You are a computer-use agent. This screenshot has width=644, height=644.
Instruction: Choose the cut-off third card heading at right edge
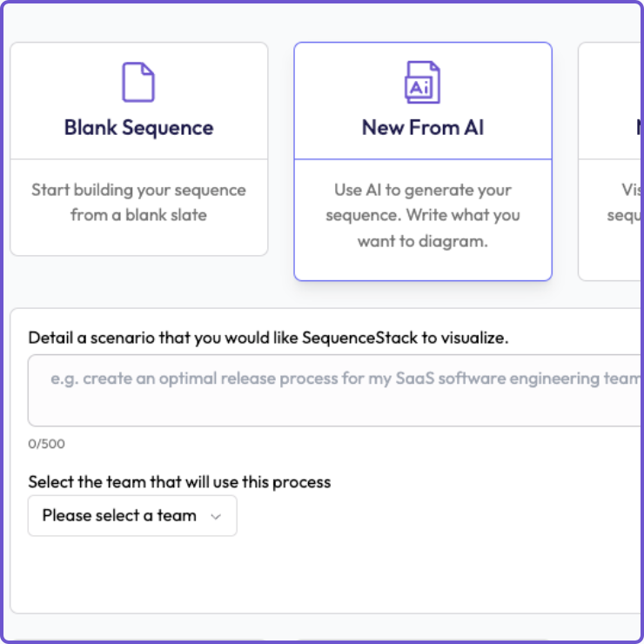point(639,127)
